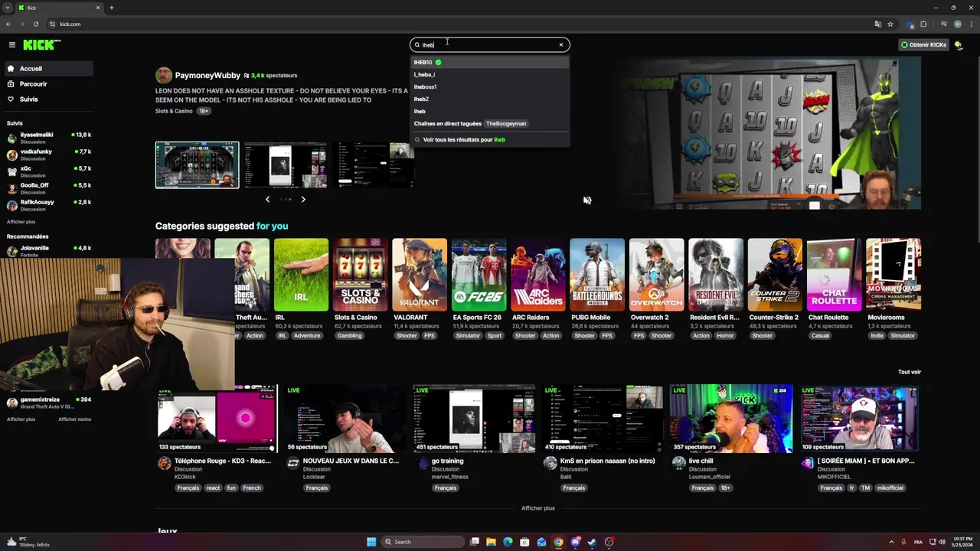The height and width of the screenshot is (551, 980).
Task: Open 'go training' stream by marvel_fitness
Action: tap(474, 419)
